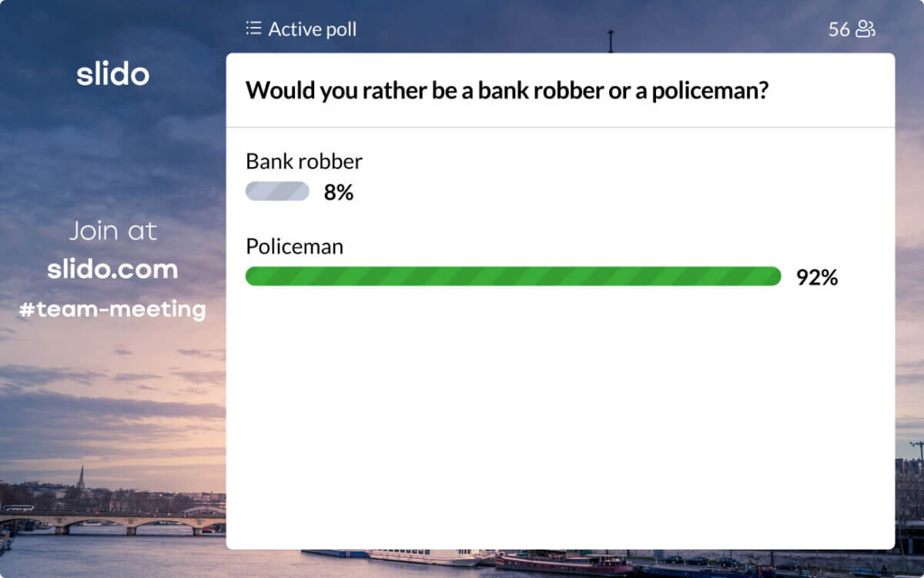Click the green Policeman result bar
924x578 pixels.
(513, 277)
